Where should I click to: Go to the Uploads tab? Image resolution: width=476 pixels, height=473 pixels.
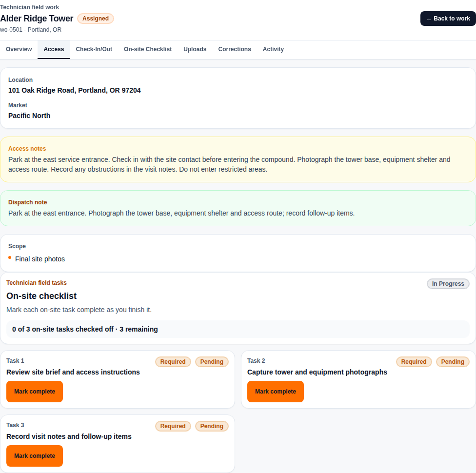(195, 49)
